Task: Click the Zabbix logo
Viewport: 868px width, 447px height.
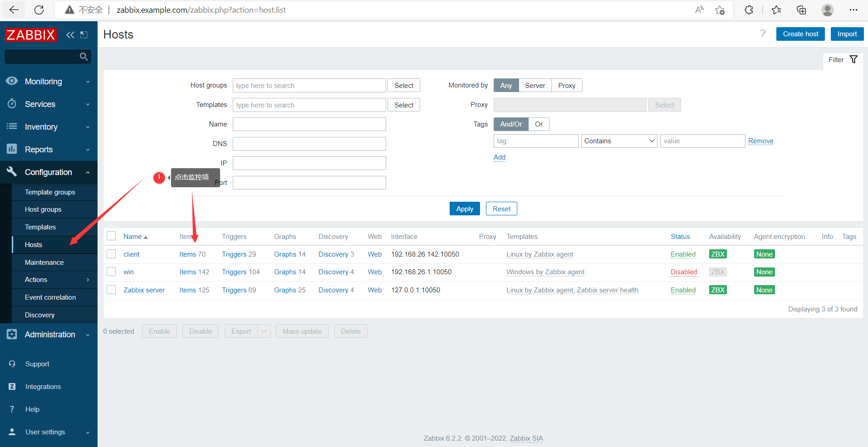Action: coord(31,35)
